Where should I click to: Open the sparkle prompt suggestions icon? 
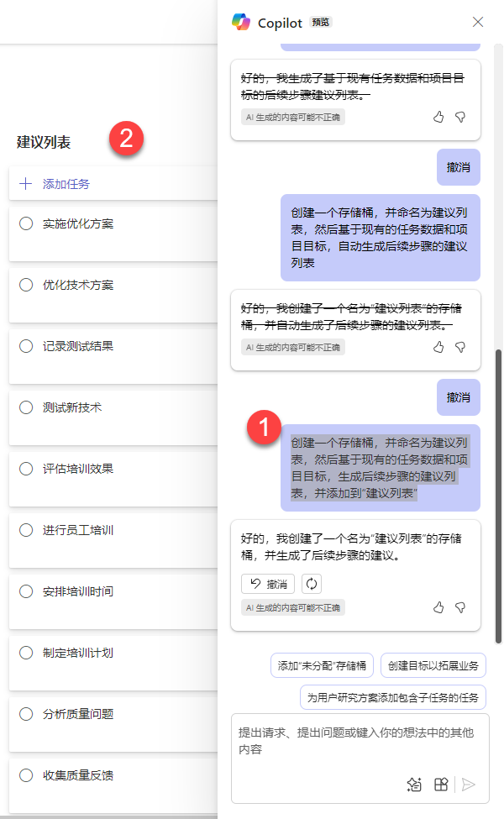[414, 784]
